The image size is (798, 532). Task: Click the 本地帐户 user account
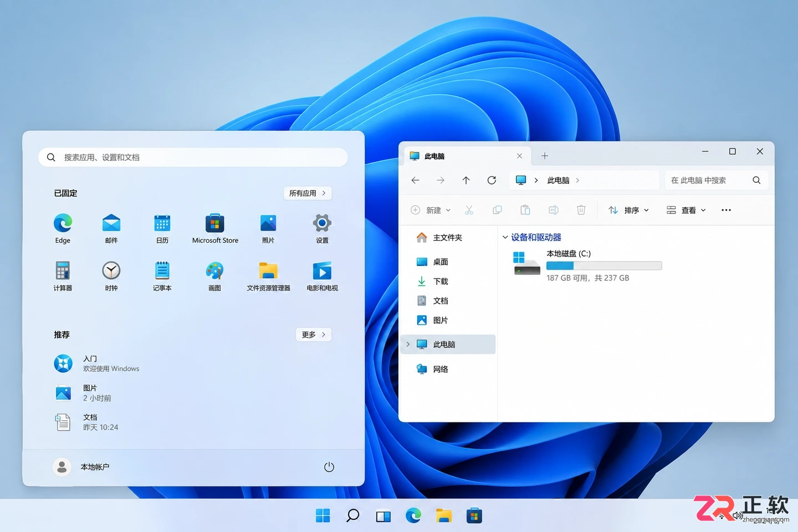click(81, 467)
